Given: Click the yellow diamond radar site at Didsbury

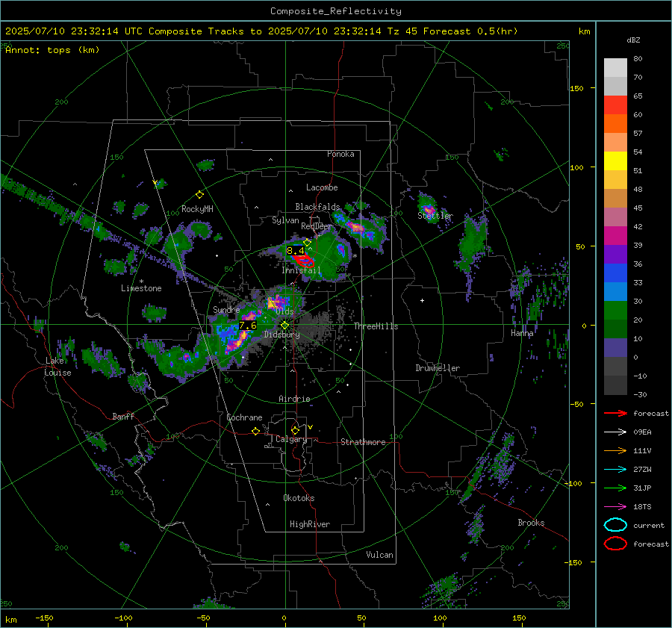Looking at the screenshot, I should click(x=284, y=326).
